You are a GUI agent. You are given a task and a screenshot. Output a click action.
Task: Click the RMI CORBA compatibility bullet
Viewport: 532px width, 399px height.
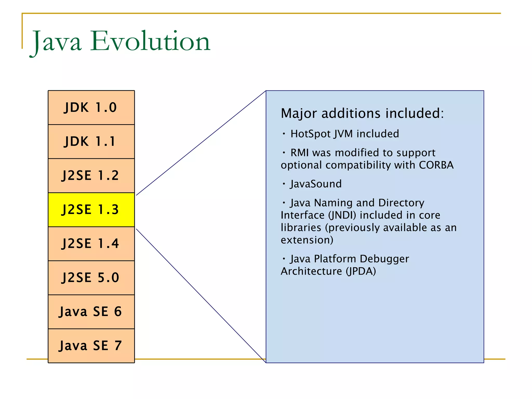[367, 159]
